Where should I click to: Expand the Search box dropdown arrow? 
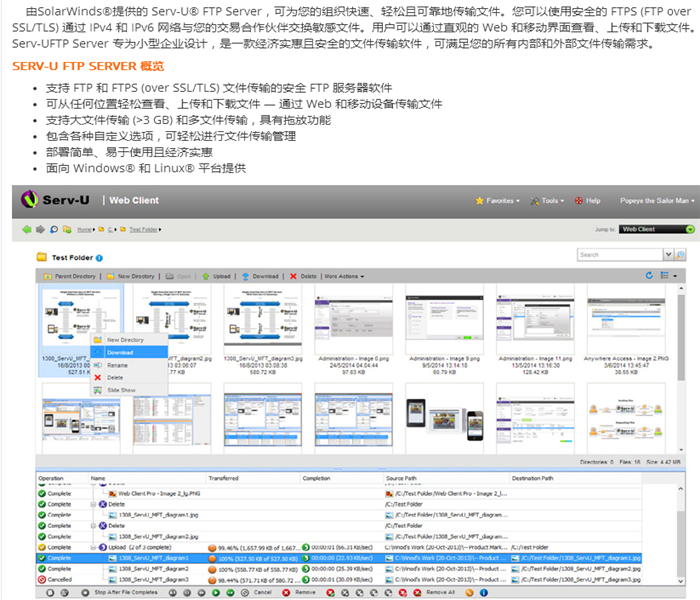coord(668,254)
